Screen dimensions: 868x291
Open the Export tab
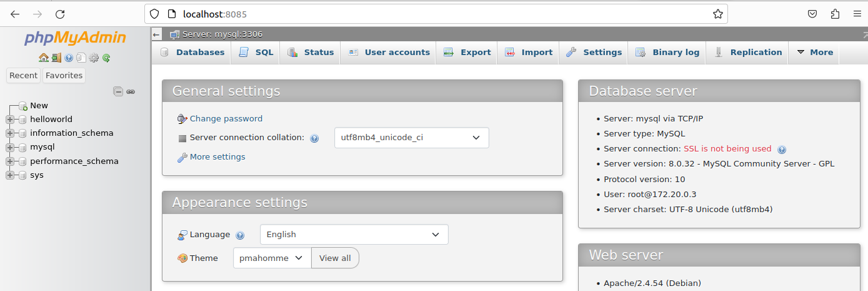(x=467, y=53)
